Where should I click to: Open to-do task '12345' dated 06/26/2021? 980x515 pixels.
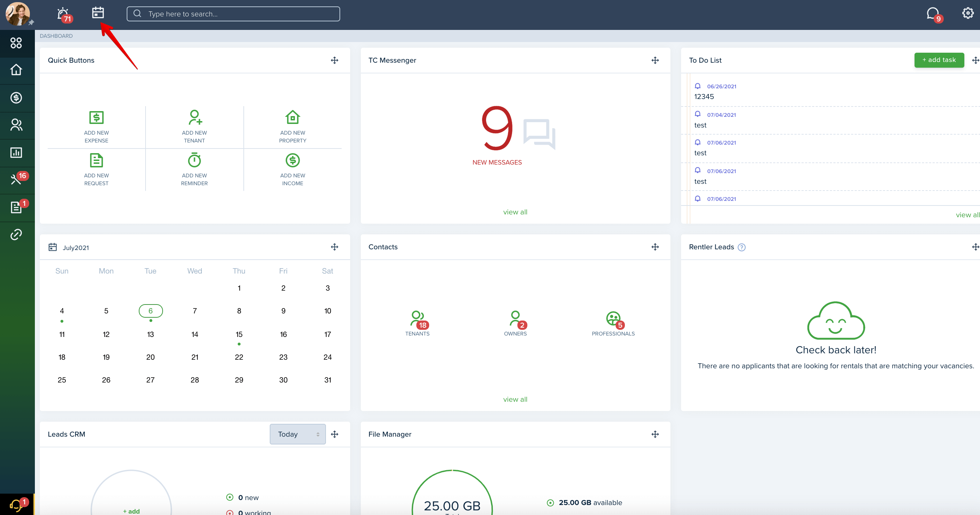pos(704,97)
